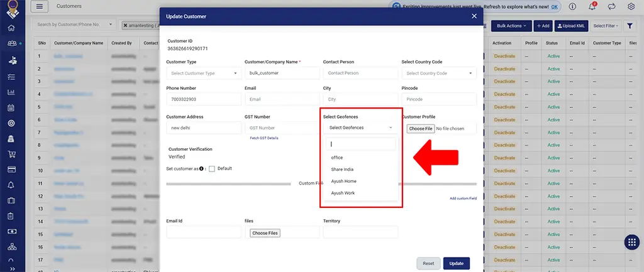Click the Customer Type column header
644x272 pixels.
pos(607,43)
